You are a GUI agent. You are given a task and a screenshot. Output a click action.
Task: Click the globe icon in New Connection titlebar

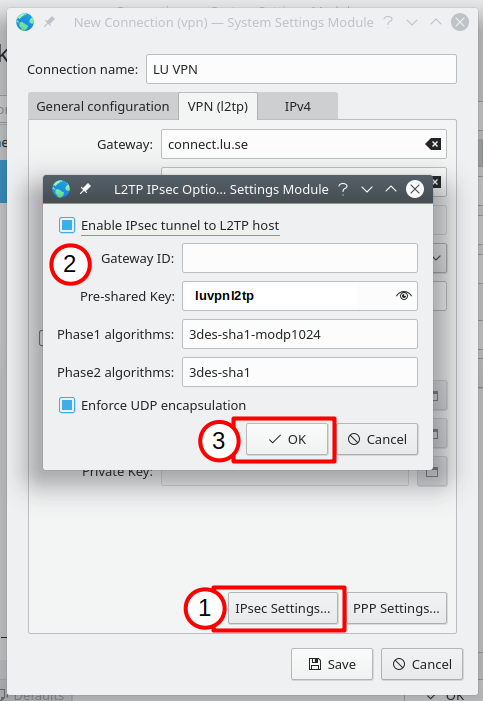25,22
